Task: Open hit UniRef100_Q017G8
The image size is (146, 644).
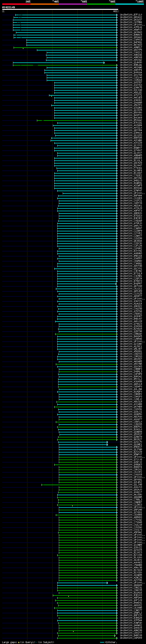Action: 131,75
